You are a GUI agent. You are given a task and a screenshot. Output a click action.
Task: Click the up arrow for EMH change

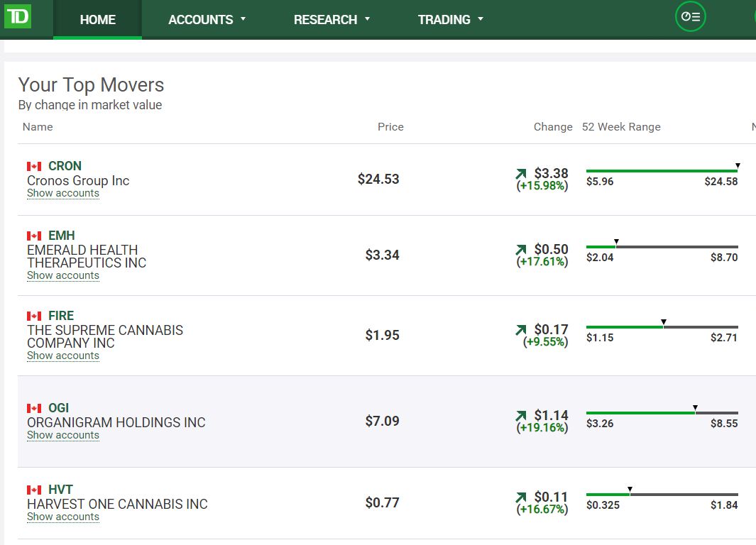pyautogui.click(x=521, y=250)
